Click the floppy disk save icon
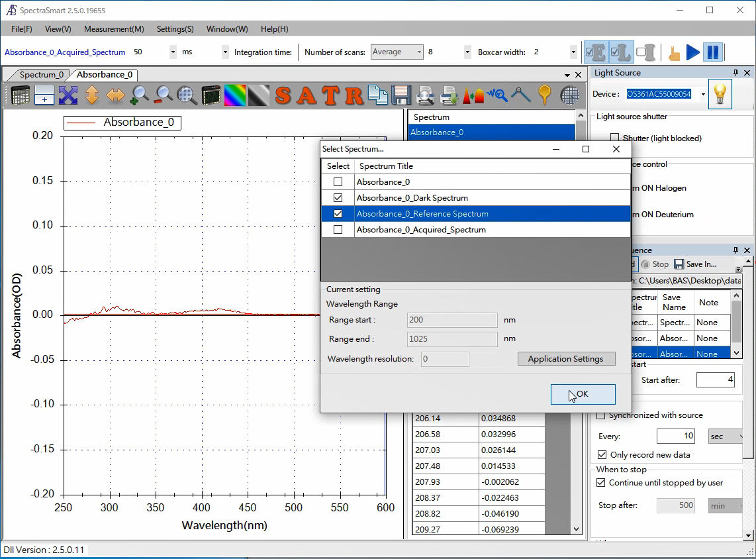 point(401,95)
